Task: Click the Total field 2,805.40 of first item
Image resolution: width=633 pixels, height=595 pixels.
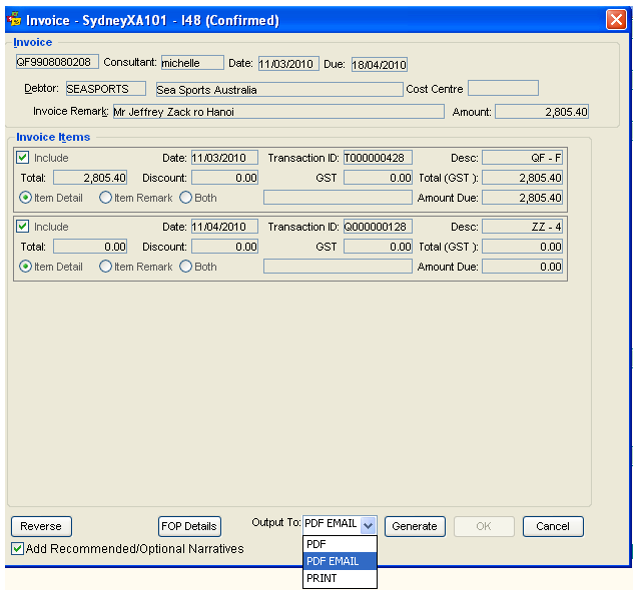Action: pos(90,178)
